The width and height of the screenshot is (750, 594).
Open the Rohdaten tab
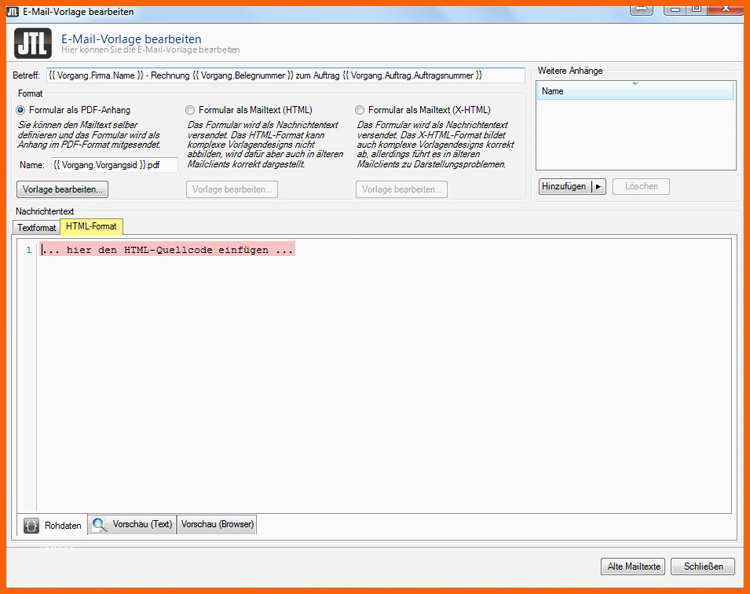(53, 525)
